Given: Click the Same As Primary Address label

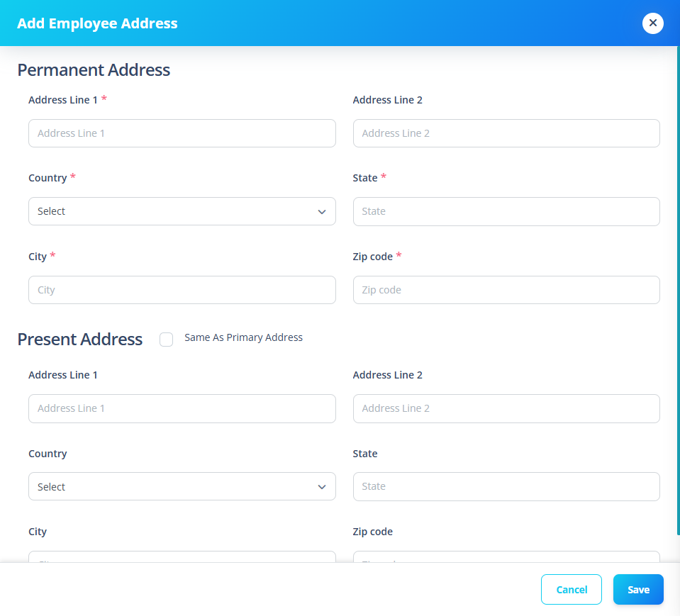Looking at the screenshot, I should 243,337.
